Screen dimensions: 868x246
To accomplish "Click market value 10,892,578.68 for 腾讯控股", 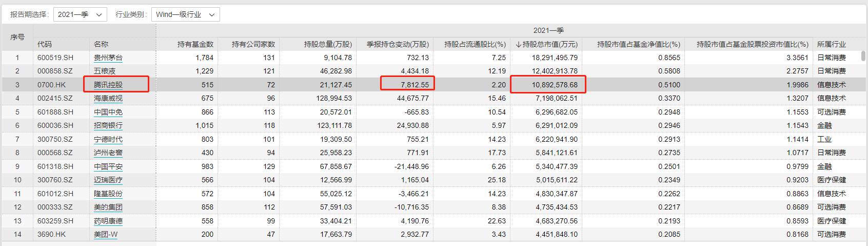I will pyautogui.click(x=555, y=85).
